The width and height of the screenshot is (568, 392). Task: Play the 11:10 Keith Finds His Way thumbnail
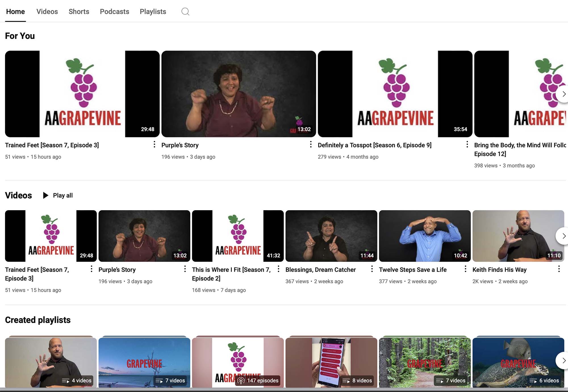click(x=518, y=236)
